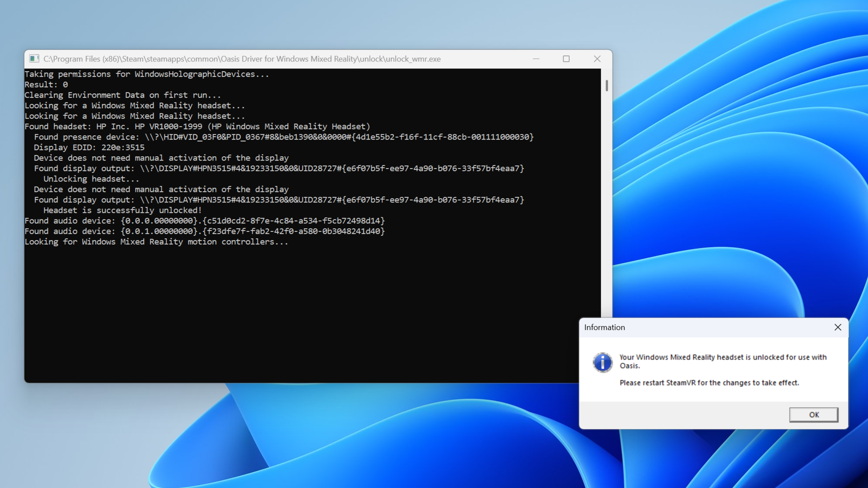The image size is (868, 488).
Task: Click the 'Found headset: HP Inc.' log line
Action: pos(197,126)
